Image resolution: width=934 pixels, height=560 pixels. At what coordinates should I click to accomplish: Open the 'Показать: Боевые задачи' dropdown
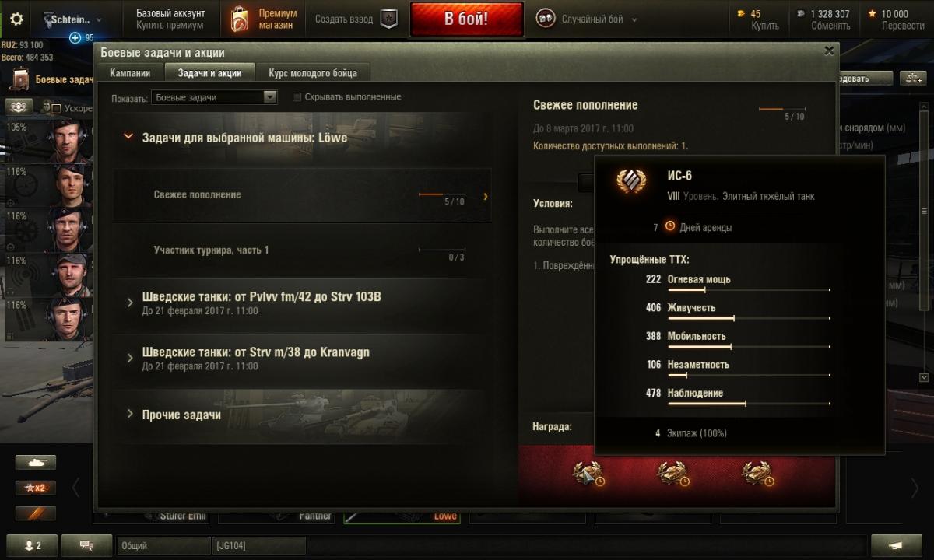pyautogui.click(x=215, y=97)
